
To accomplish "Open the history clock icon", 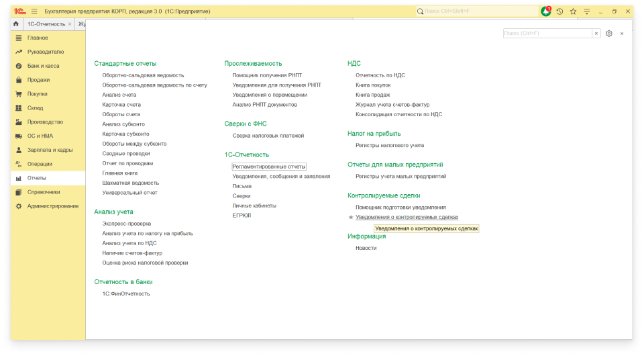I will tap(559, 11).
